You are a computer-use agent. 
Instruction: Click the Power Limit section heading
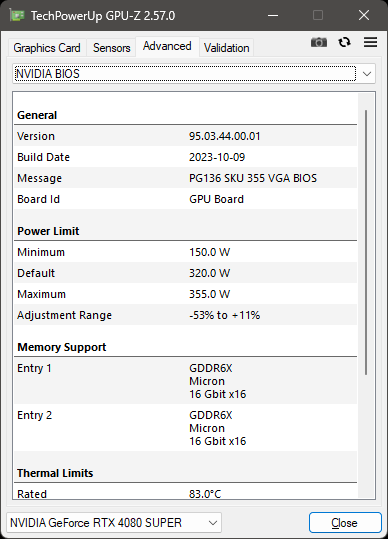48,231
